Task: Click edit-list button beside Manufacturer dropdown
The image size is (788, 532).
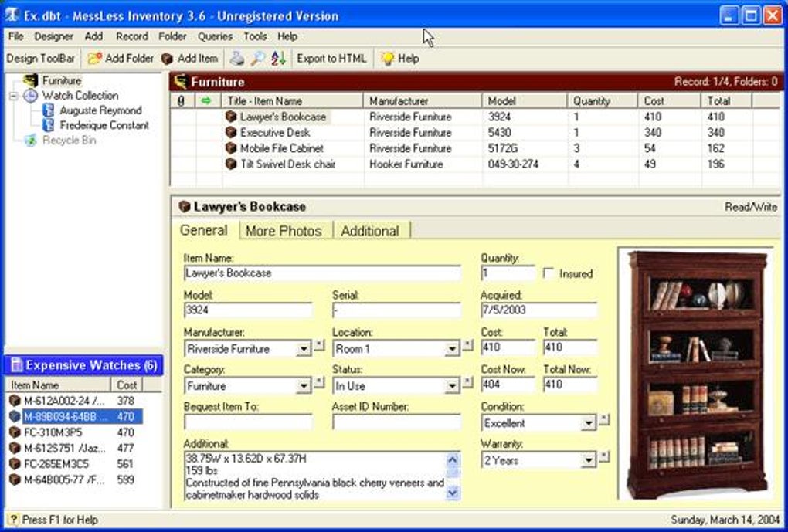Action: 320,345
